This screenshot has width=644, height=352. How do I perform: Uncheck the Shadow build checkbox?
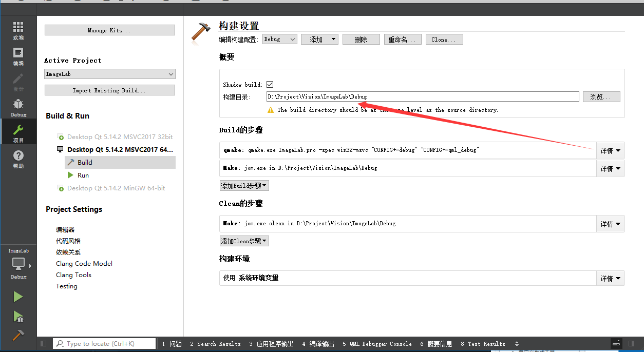tap(270, 84)
